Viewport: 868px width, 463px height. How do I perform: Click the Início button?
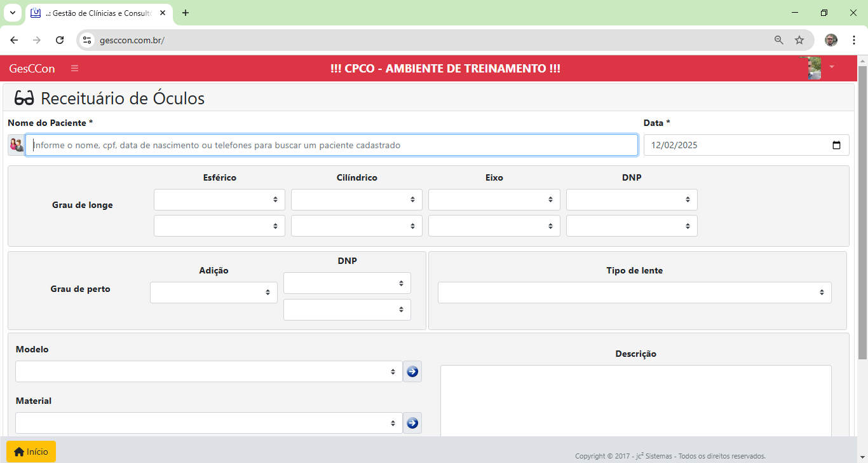[31, 452]
